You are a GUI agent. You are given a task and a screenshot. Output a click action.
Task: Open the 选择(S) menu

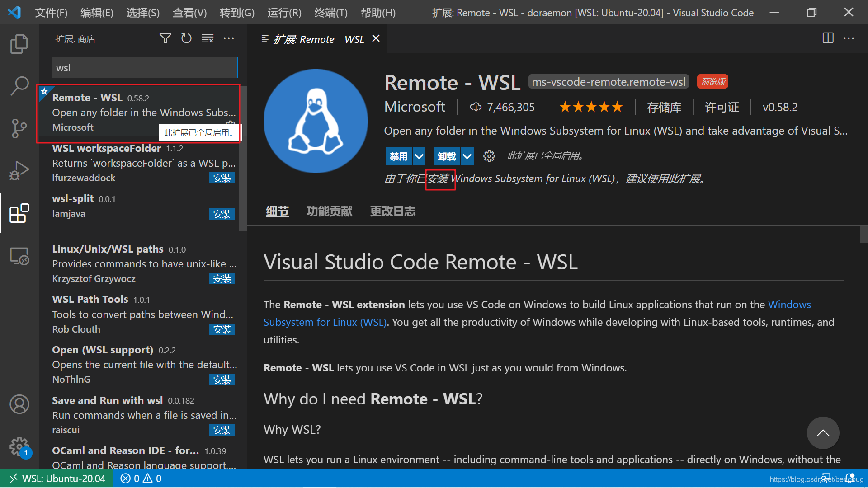143,13
